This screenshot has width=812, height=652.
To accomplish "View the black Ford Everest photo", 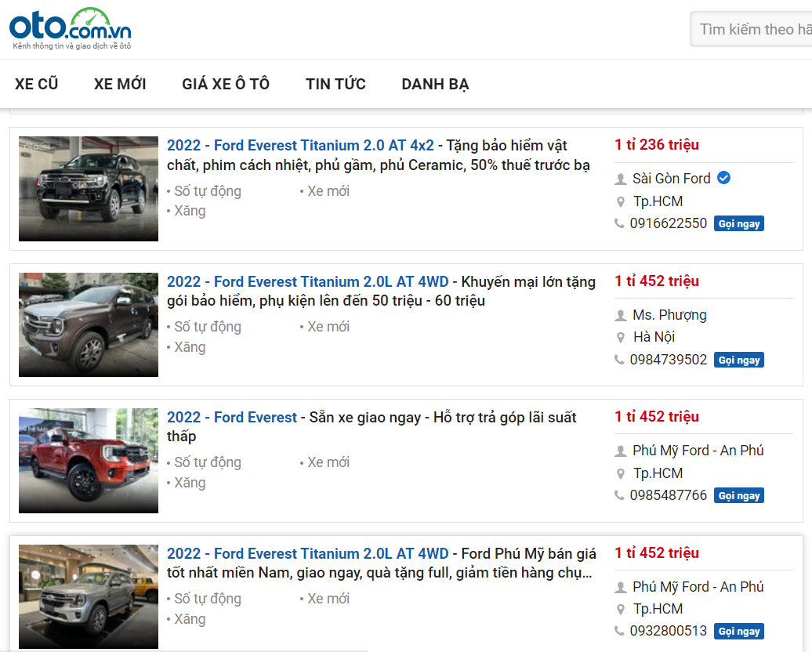I will [x=89, y=189].
